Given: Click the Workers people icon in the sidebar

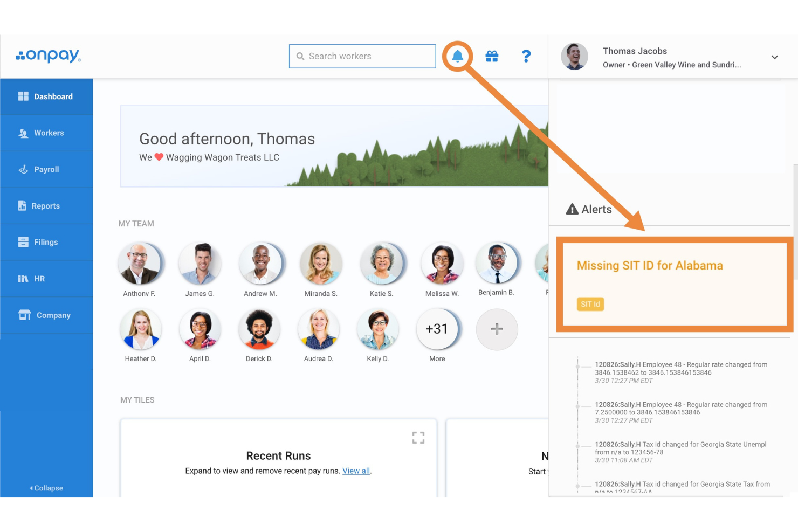Looking at the screenshot, I should (x=23, y=133).
